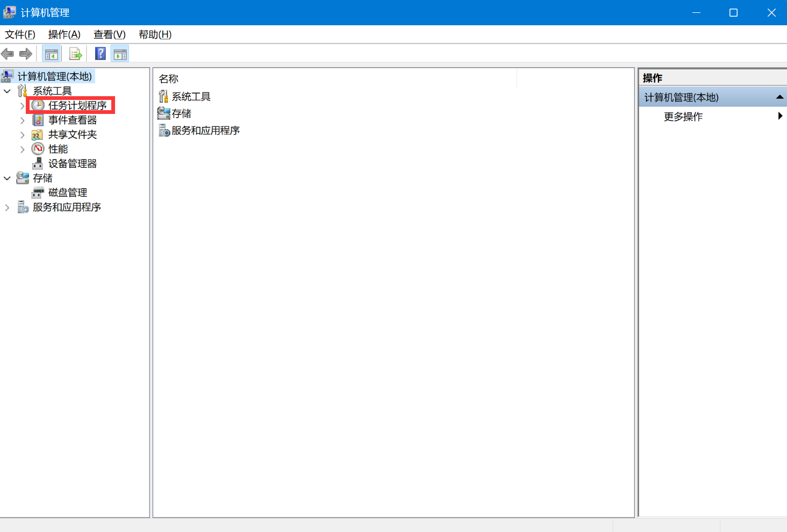Click the 性能 gauge icon in the tree
Screen dimensions: 787x532
(38, 149)
